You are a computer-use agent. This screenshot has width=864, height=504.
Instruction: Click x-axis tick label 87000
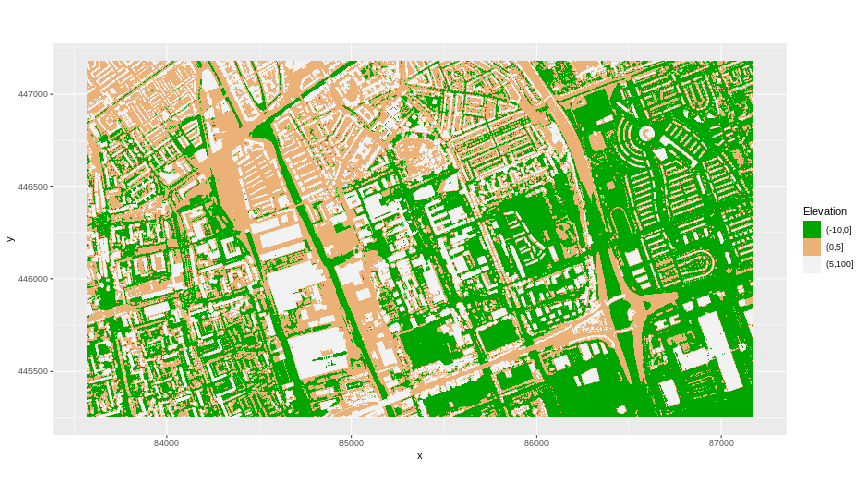point(721,443)
